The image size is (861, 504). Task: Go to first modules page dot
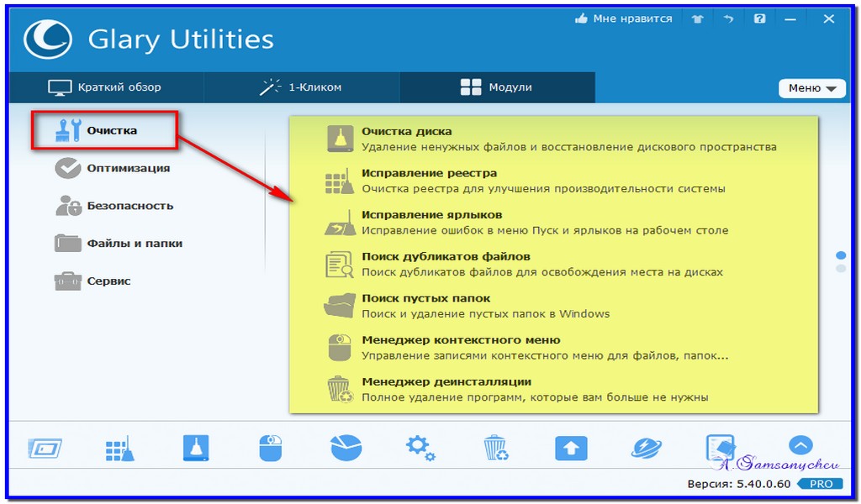coord(841,255)
